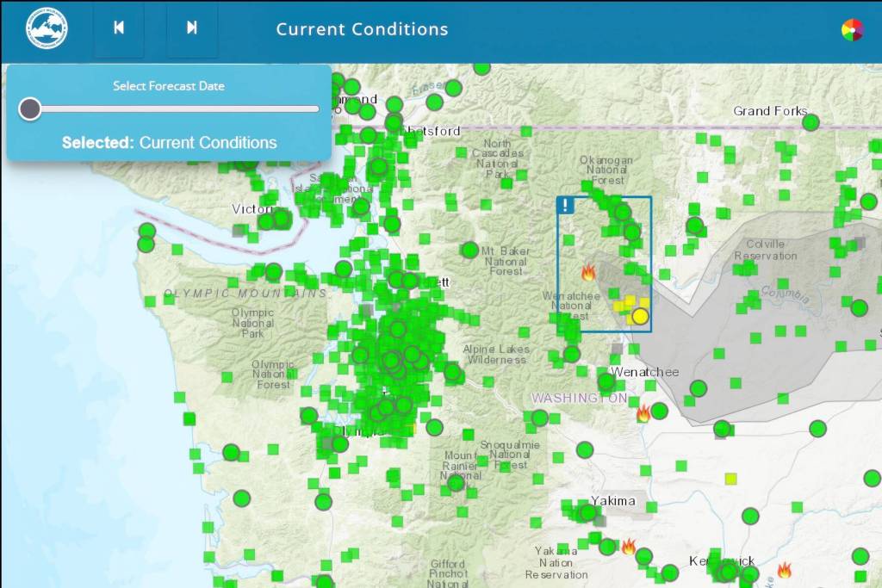The height and width of the screenshot is (588, 882).
Task: Click the forecast date slider handle
Action: point(30,108)
